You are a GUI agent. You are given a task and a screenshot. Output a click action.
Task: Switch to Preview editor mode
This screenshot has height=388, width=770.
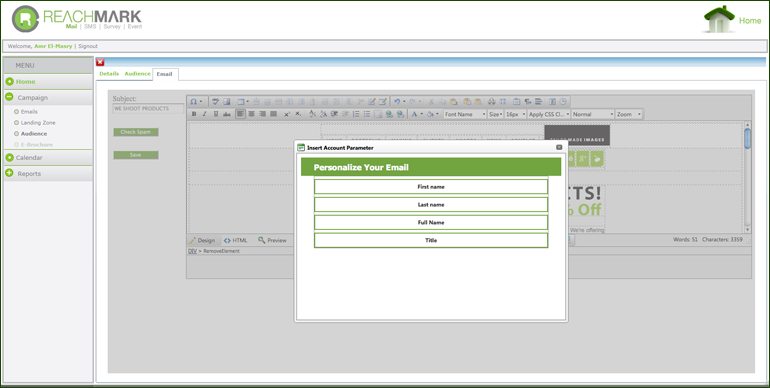tap(272, 240)
